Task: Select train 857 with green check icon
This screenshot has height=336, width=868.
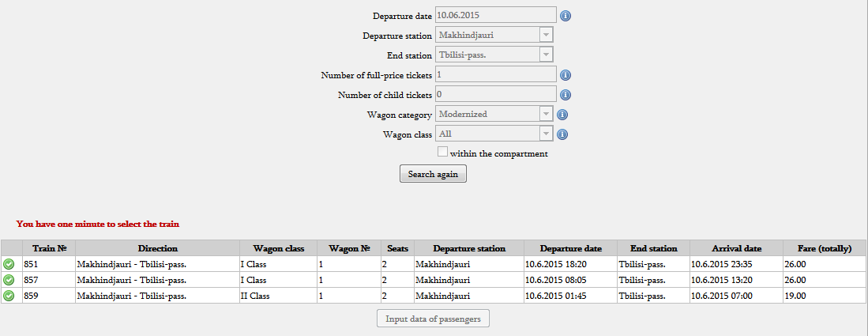Action: (9, 280)
